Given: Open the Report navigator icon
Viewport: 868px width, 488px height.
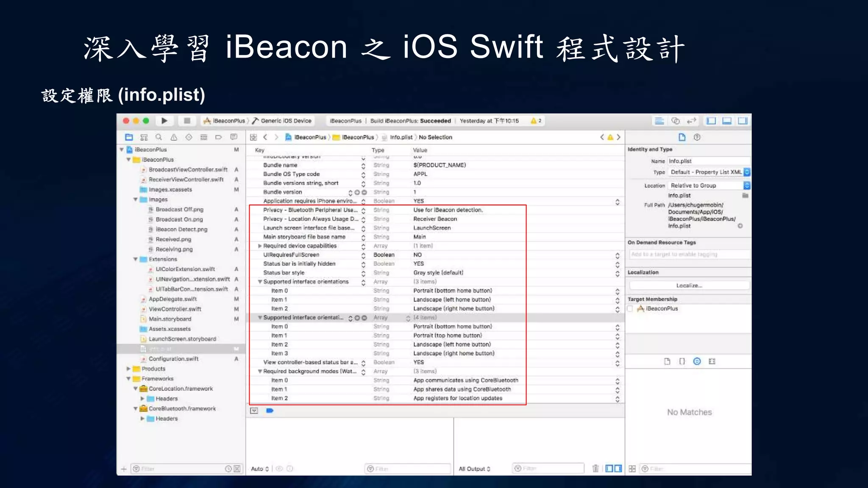Looking at the screenshot, I should 234,137.
